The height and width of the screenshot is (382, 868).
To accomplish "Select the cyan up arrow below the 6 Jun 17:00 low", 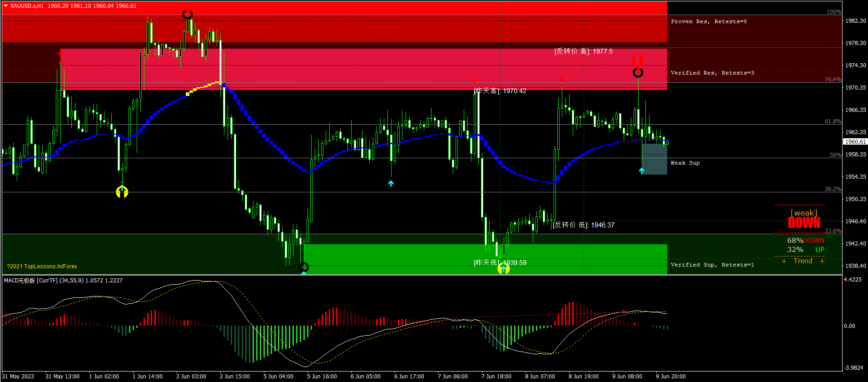I will (x=391, y=183).
